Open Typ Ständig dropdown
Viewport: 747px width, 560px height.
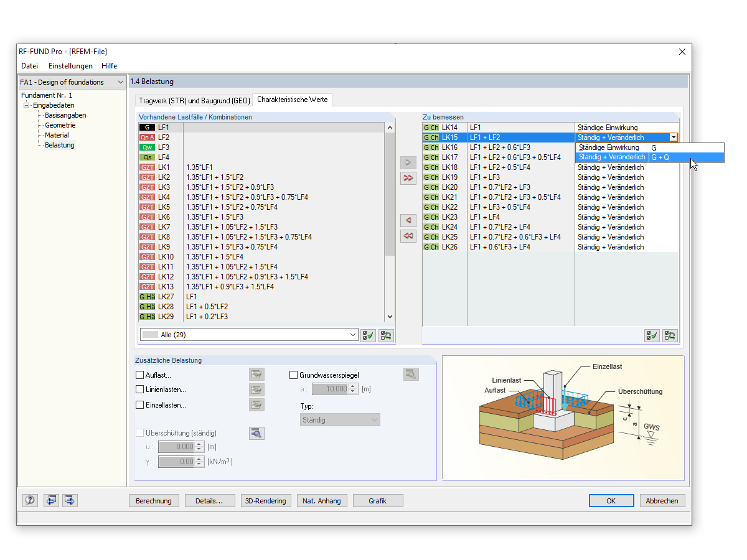[x=340, y=420]
